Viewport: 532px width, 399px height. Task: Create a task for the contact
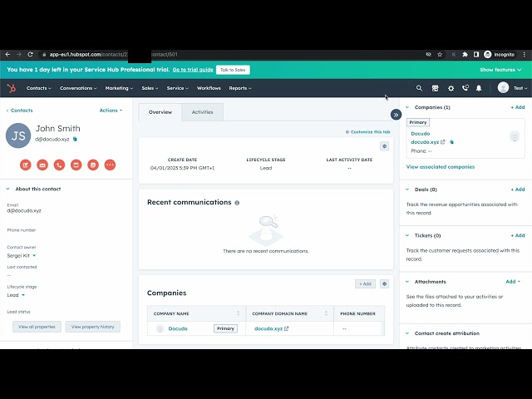[76, 165]
